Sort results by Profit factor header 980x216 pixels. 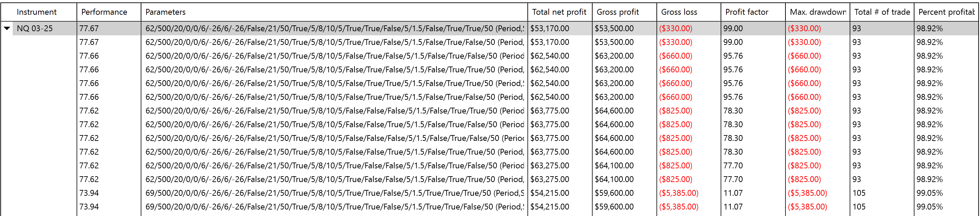click(x=746, y=12)
